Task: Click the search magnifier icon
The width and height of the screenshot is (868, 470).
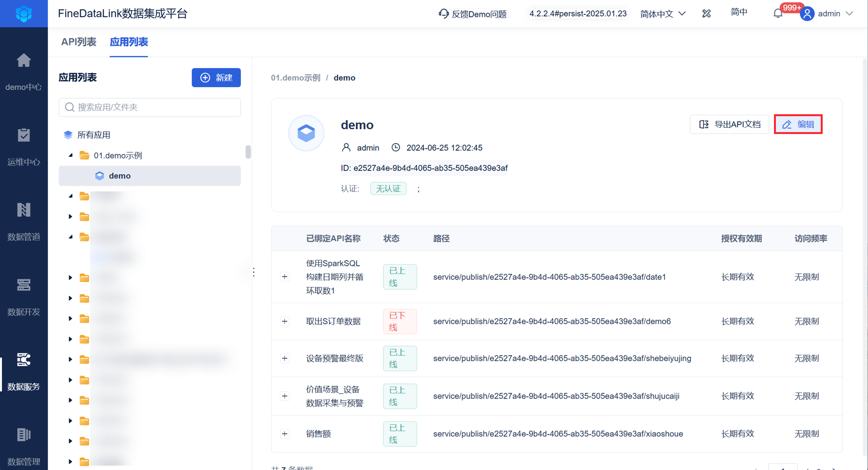Action: tap(69, 107)
